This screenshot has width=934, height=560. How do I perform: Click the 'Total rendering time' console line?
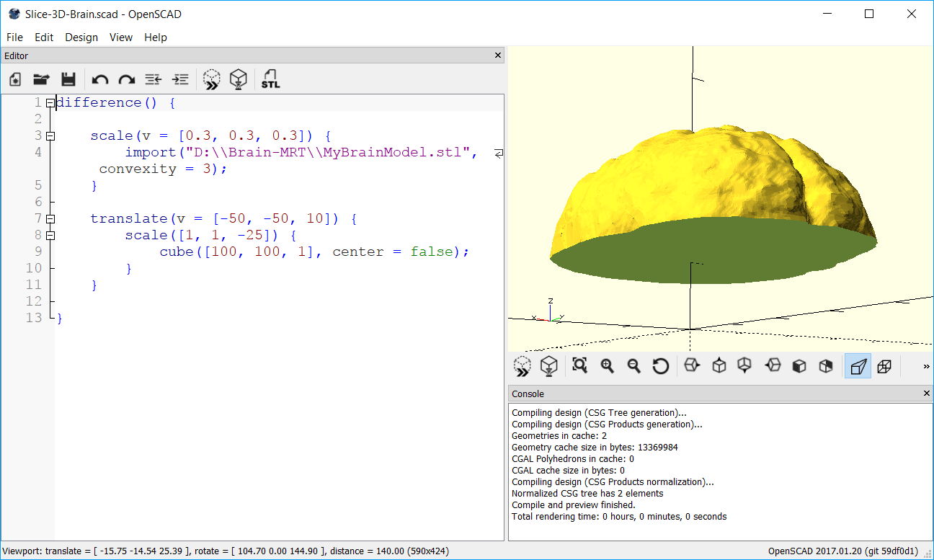[x=619, y=517]
